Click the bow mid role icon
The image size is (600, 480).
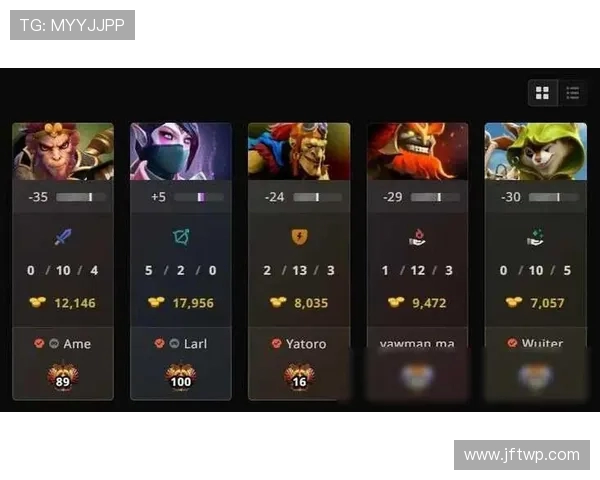click(181, 237)
